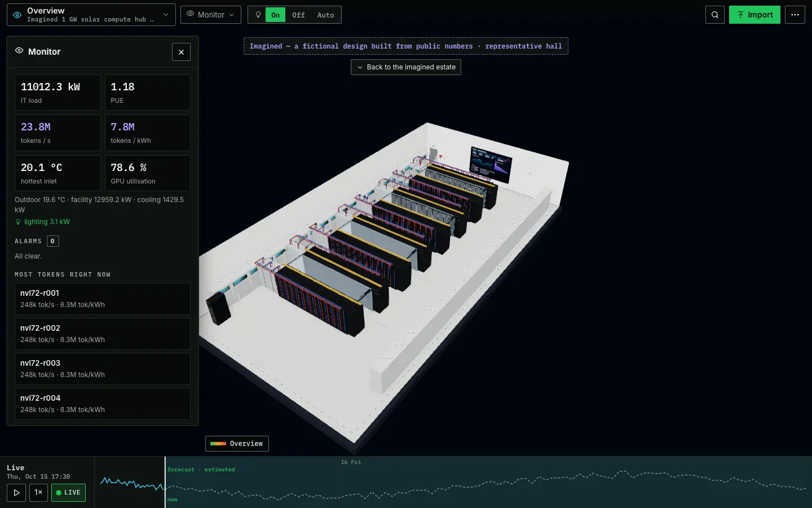Click the 23.8M tokens / s card
This screenshot has width=812, height=508.
[58, 133]
